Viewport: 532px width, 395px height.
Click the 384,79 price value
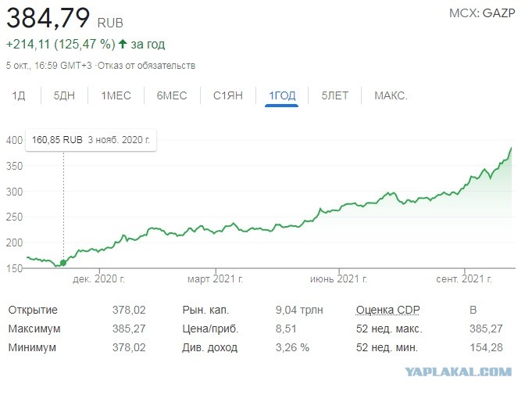pyautogui.click(x=48, y=18)
